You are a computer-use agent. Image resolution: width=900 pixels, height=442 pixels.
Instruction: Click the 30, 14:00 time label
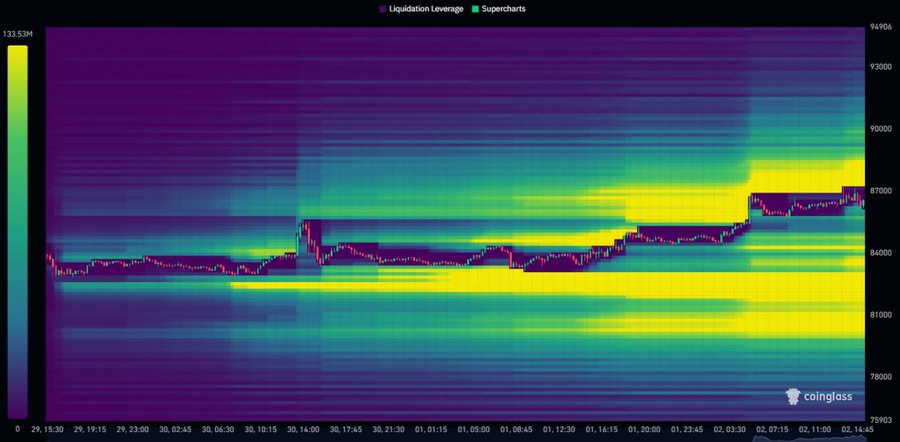coord(306,429)
